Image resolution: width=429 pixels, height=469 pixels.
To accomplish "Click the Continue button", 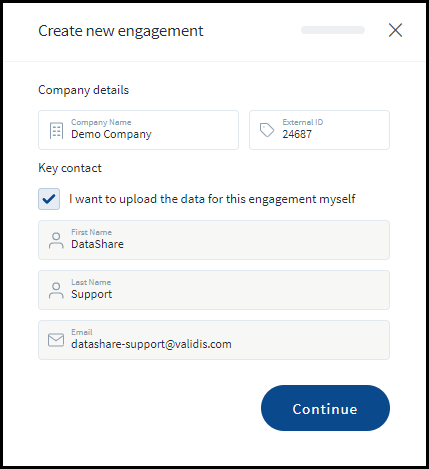I will 325,408.
